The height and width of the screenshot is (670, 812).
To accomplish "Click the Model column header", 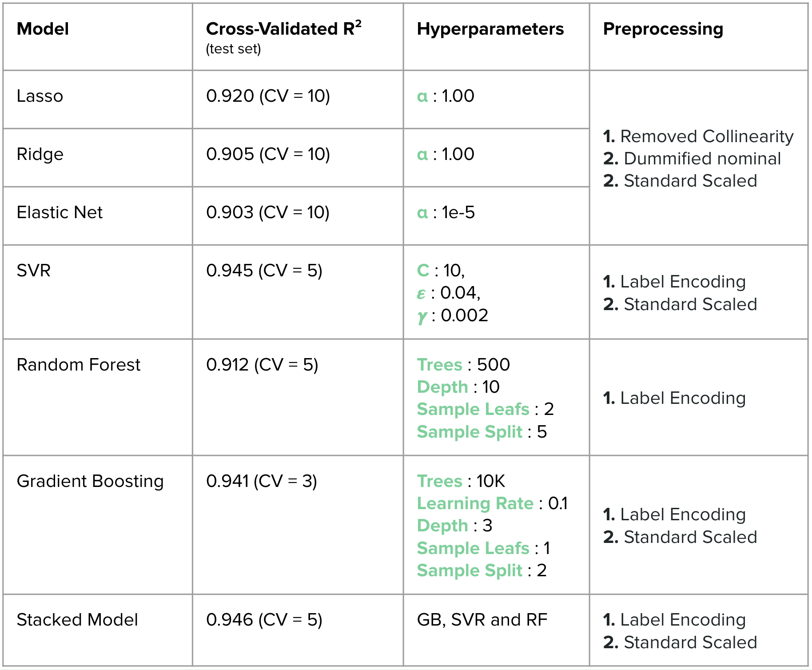I will click(x=43, y=29).
